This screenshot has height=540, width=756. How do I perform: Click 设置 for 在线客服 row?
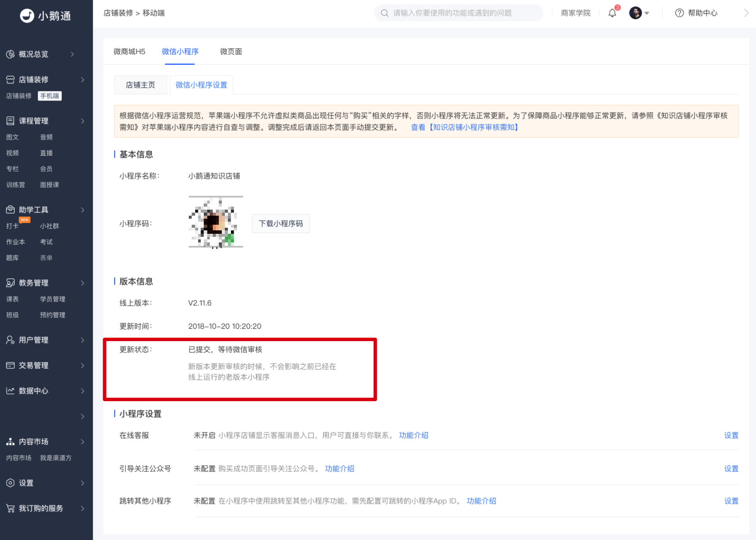(731, 435)
